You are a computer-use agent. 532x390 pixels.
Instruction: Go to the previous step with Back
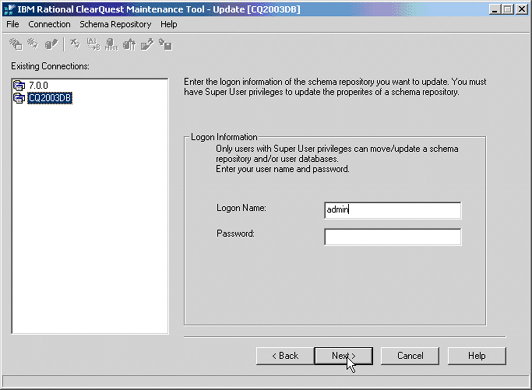pyautogui.click(x=285, y=356)
